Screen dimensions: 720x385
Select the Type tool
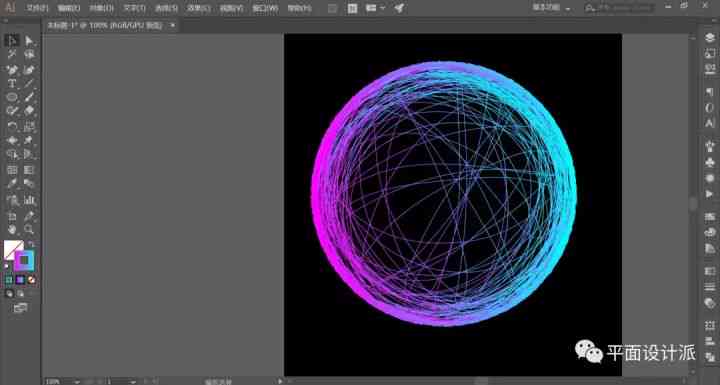(12, 84)
